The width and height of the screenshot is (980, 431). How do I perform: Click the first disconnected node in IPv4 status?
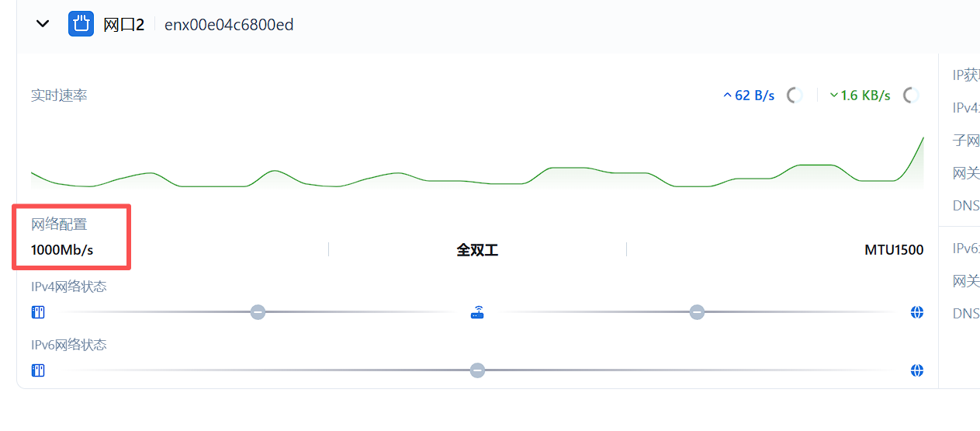258,312
